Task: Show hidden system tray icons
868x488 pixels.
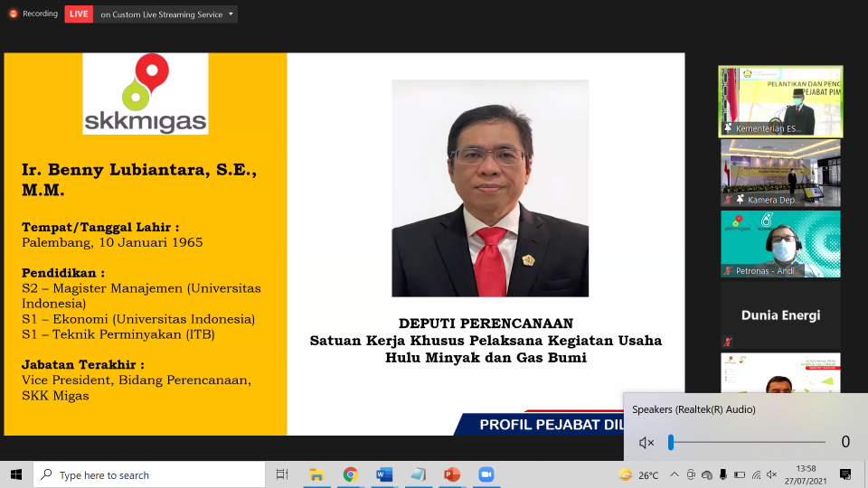Action: tap(675, 474)
